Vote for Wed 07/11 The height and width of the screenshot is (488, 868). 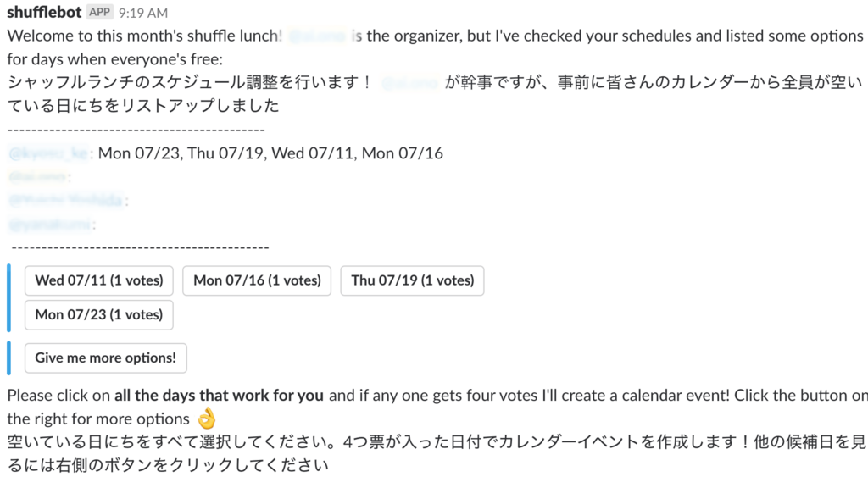coord(99,280)
